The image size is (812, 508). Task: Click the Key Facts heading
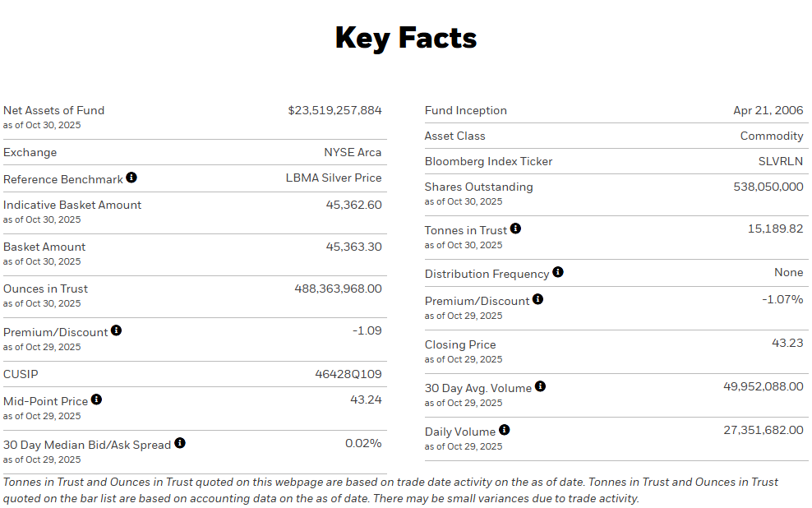pyautogui.click(x=406, y=38)
